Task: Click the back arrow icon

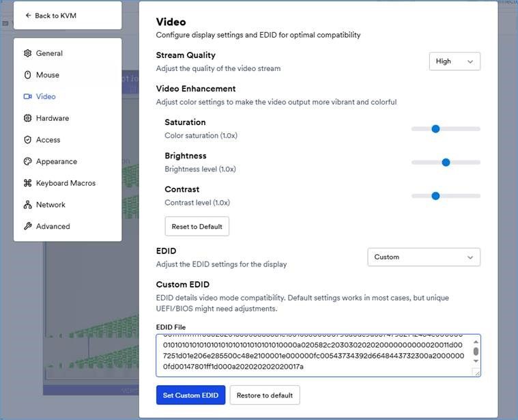Action: [29, 15]
